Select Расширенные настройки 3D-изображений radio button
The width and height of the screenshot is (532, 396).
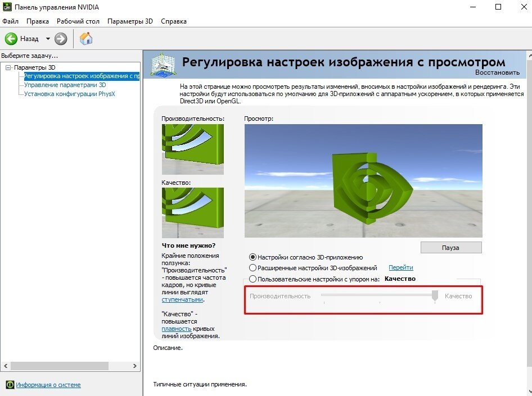pos(253,267)
